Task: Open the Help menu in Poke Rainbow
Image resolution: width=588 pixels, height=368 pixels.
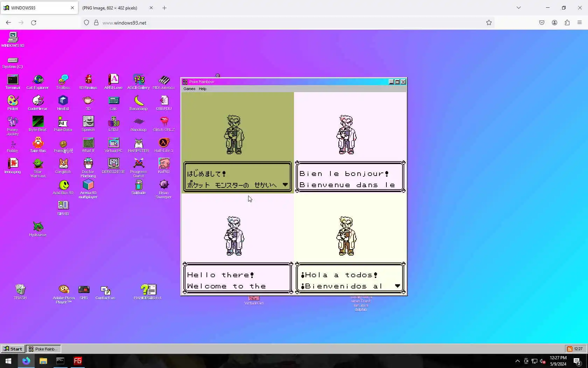Action: pyautogui.click(x=203, y=89)
